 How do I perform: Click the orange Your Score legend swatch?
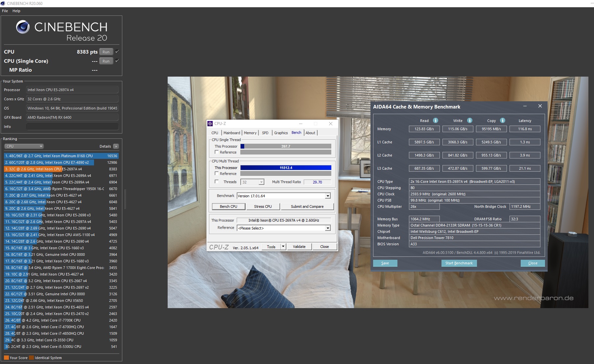click(x=6, y=358)
